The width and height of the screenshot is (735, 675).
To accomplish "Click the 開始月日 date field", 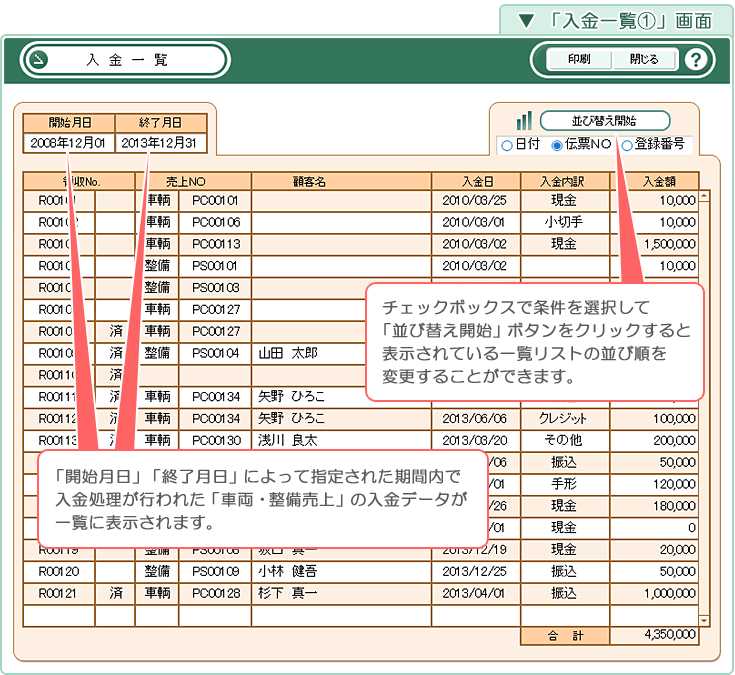I will [68, 142].
